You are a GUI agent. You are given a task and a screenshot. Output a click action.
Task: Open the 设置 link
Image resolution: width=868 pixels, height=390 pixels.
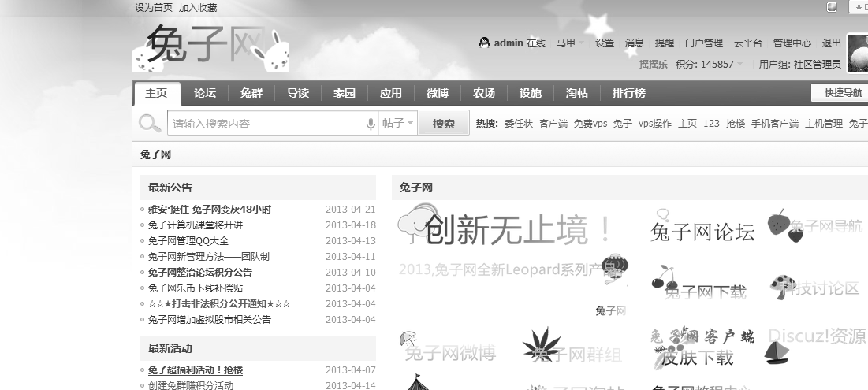[605, 43]
